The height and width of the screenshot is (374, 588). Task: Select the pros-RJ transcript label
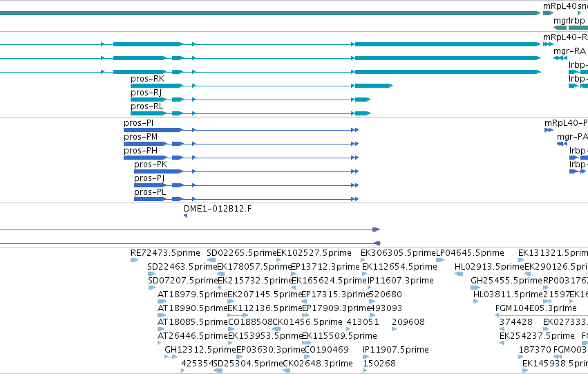(x=146, y=93)
